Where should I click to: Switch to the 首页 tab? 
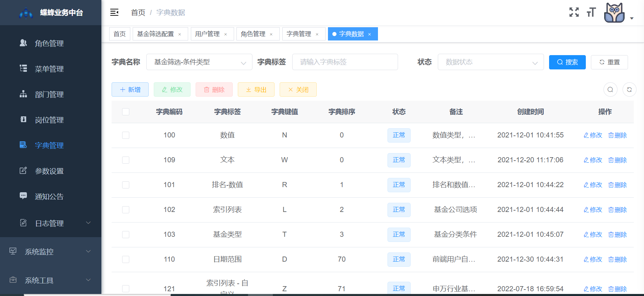click(x=120, y=34)
